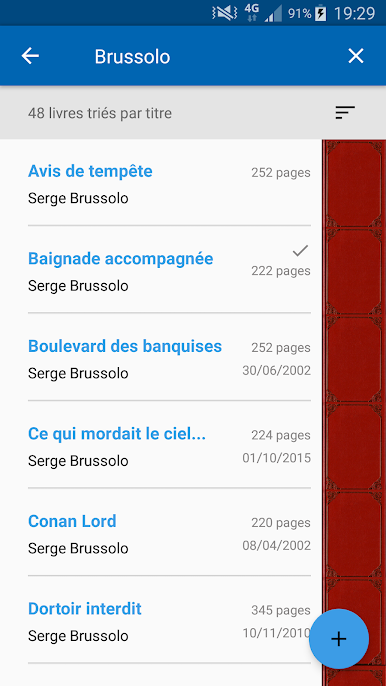Select Ce qui mordait le ciel... entry
The image size is (386, 686).
pyautogui.click(x=169, y=445)
